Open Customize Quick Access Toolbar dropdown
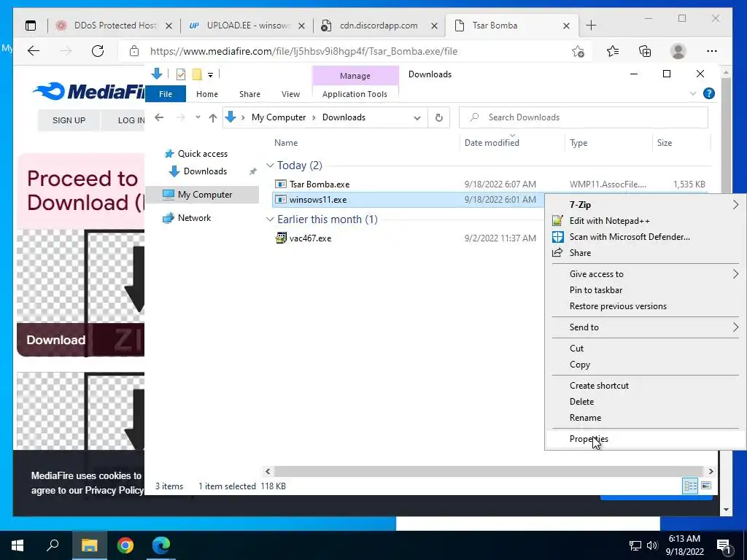Viewport: 747px width, 560px height. click(x=210, y=75)
